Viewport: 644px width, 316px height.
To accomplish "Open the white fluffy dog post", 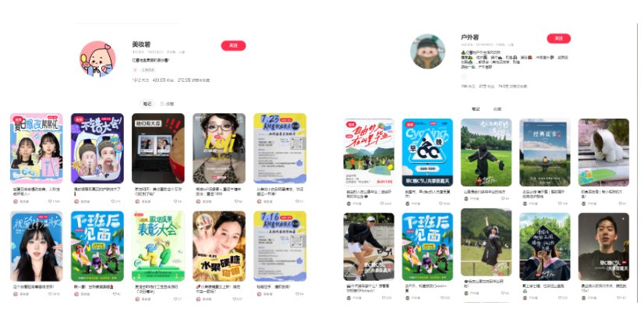I will (603, 152).
